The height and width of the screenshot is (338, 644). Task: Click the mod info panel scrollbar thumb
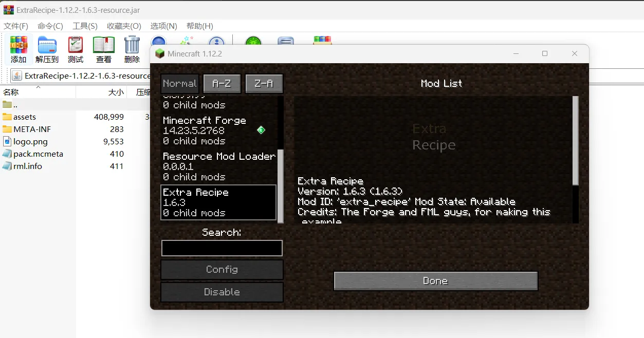click(x=576, y=140)
